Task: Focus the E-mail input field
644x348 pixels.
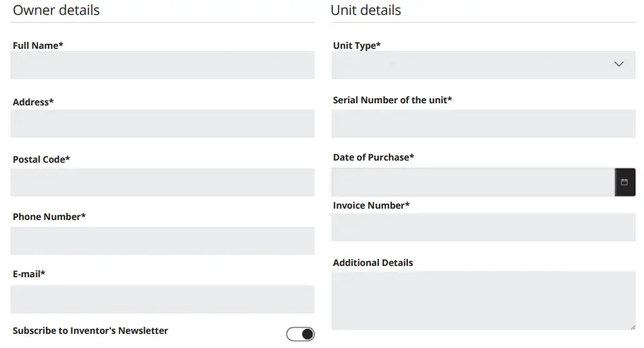Action: pyautogui.click(x=162, y=299)
